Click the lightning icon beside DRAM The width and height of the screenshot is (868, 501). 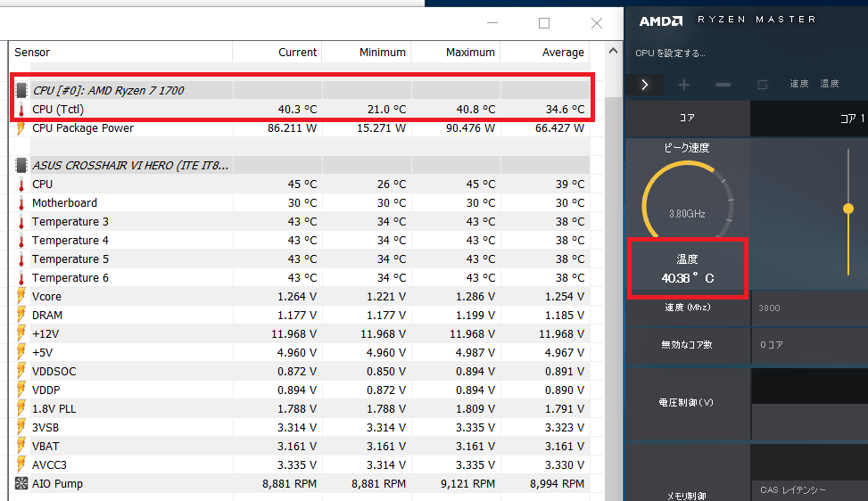pos(21,316)
